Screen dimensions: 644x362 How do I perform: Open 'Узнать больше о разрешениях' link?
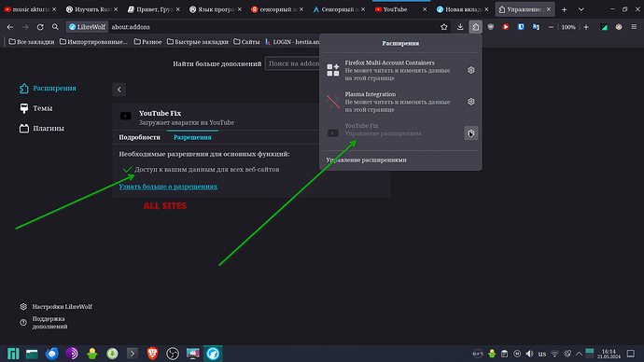(168, 187)
